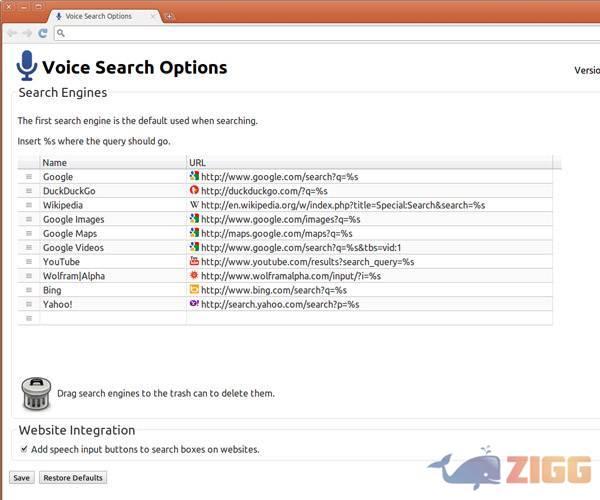Click the microphone Voice Search logo
Viewport: 600px width, 500px height.
coord(27,67)
